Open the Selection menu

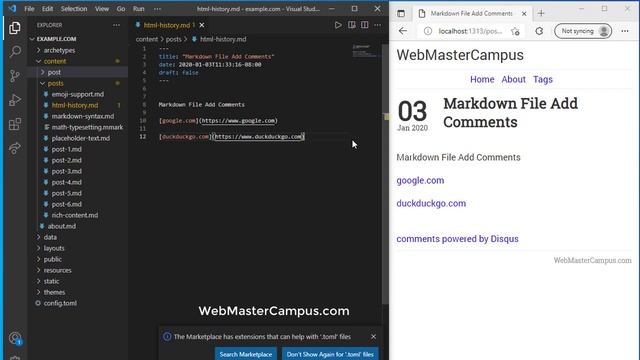tap(74, 9)
